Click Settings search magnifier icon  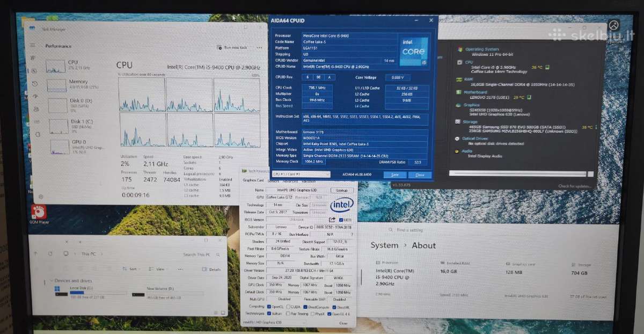pos(390,230)
